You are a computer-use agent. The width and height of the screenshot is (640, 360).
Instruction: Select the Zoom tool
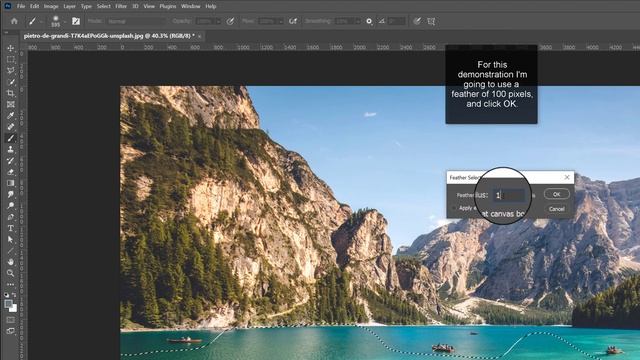[x=11, y=273]
